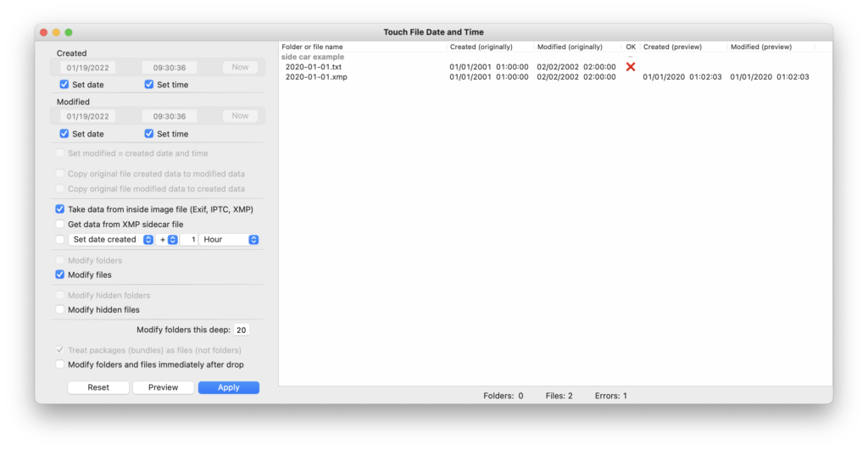
Task: Toggle Modified Set date checkbox
Action: tap(64, 134)
